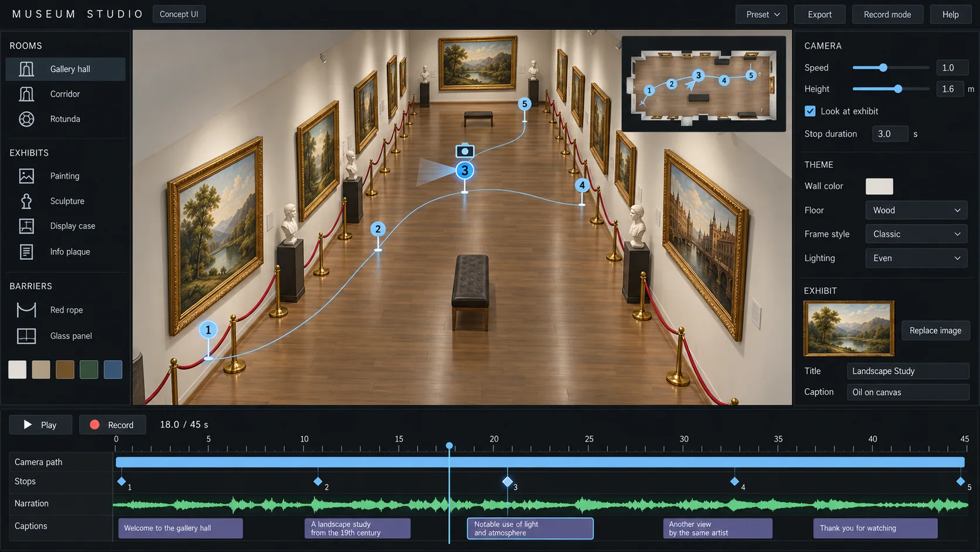Select stop marker 3 on timeline
980x552 pixels.
tap(508, 482)
